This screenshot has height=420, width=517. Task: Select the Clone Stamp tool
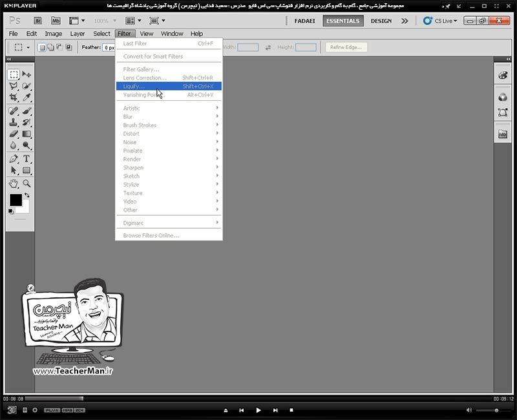pos(14,122)
